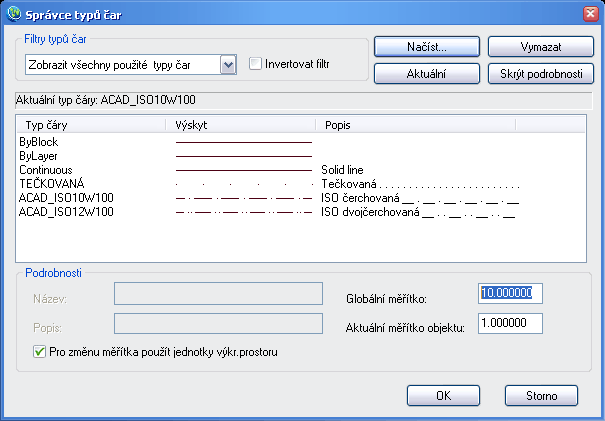Click the Globální měřítko input field
This screenshot has width=605, height=421.
coord(510,293)
